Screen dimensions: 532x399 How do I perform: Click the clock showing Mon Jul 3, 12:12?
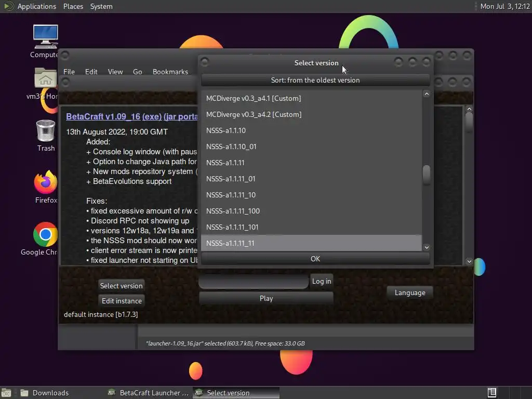tap(505, 6)
